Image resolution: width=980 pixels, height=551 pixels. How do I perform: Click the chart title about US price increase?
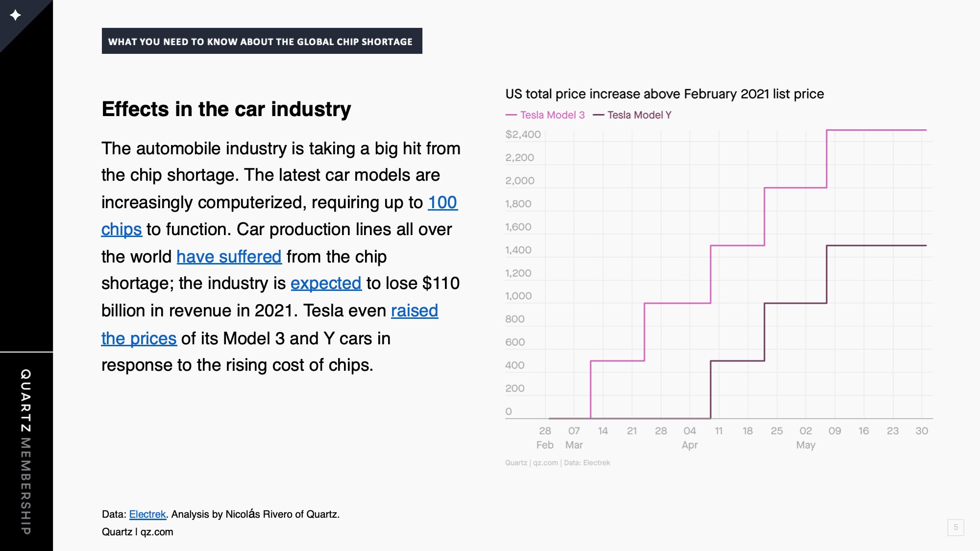(x=664, y=94)
